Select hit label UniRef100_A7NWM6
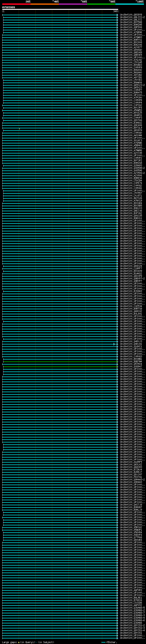This screenshot has height=644, width=146. pos(131,150)
